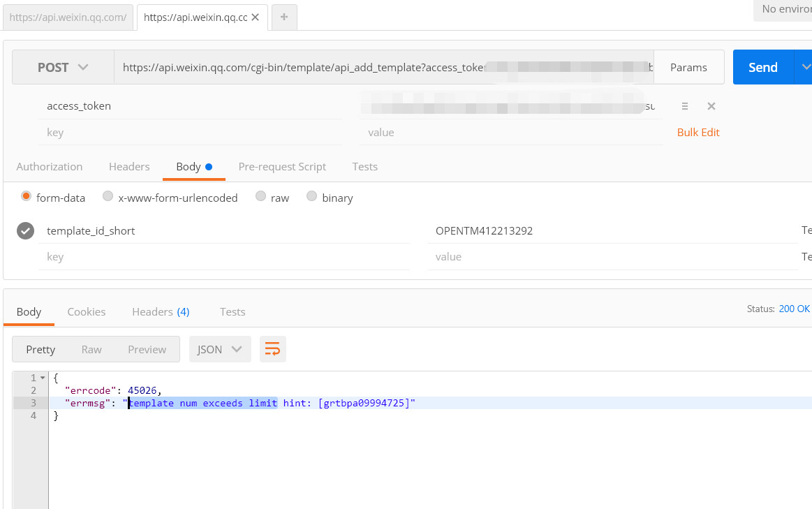Click the request URL field
The height and width of the screenshot is (509, 812).
point(384,67)
